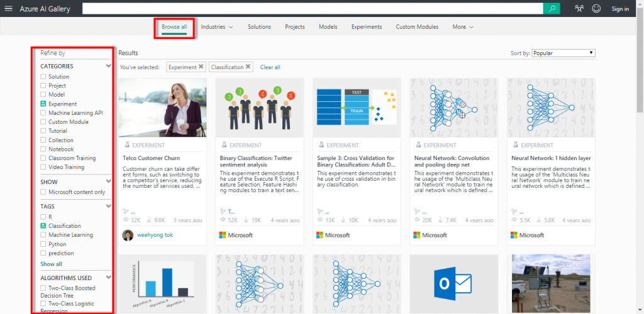Open the hamburger menu icon

(9, 9)
